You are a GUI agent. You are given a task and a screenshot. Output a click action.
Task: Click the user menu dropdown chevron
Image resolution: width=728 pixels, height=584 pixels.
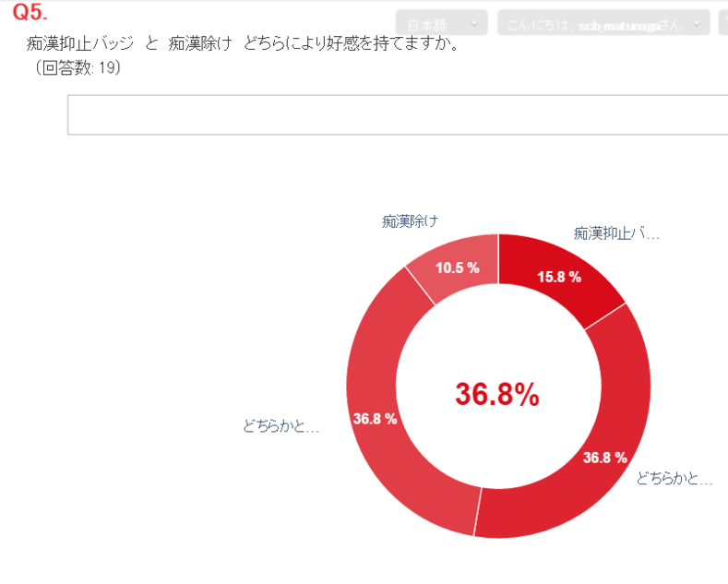pyautogui.click(x=697, y=24)
